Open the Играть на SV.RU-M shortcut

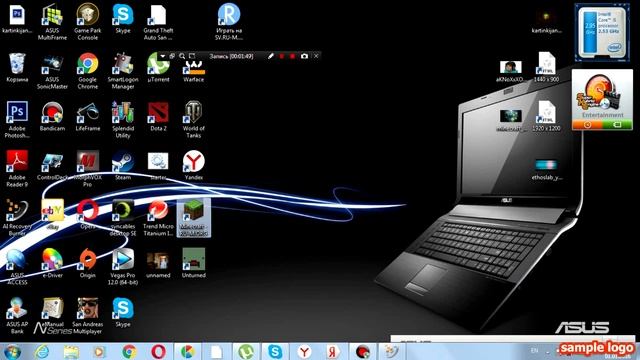pyautogui.click(x=229, y=21)
